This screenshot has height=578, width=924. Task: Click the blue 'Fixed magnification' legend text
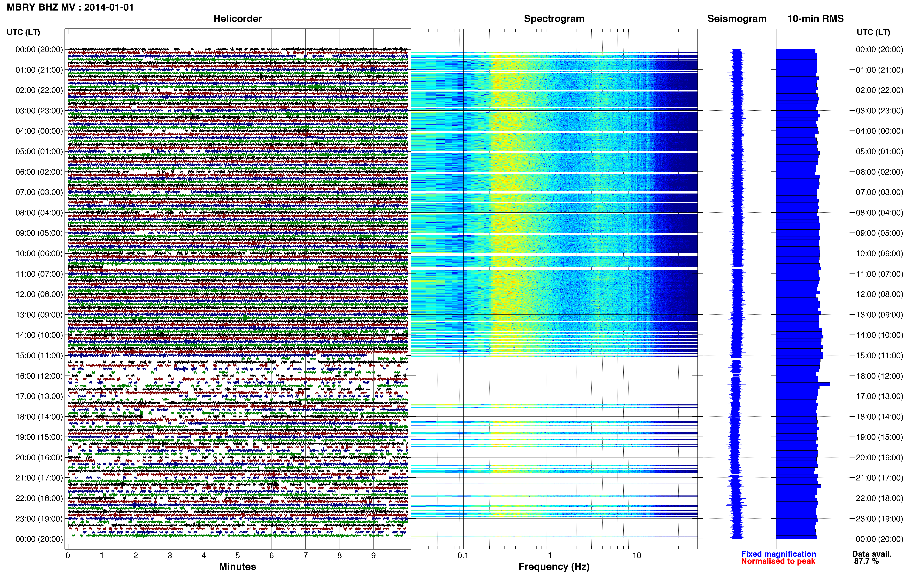[x=778, y=554]
